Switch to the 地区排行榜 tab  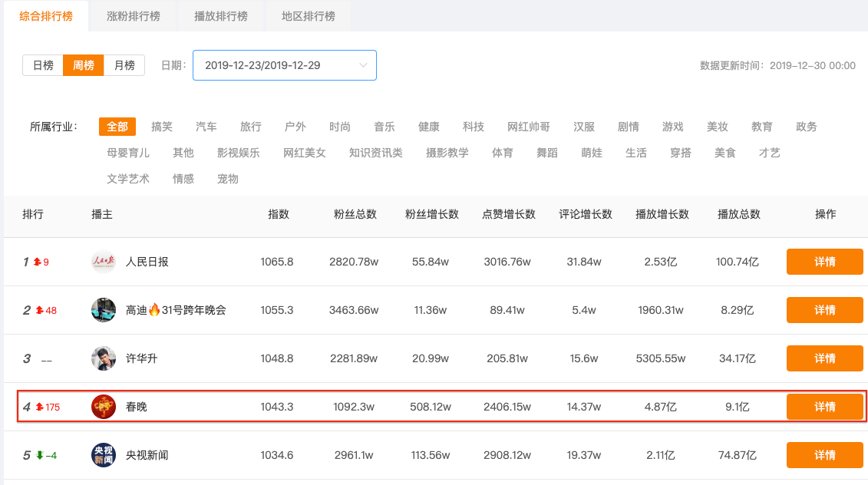point(309,16)
